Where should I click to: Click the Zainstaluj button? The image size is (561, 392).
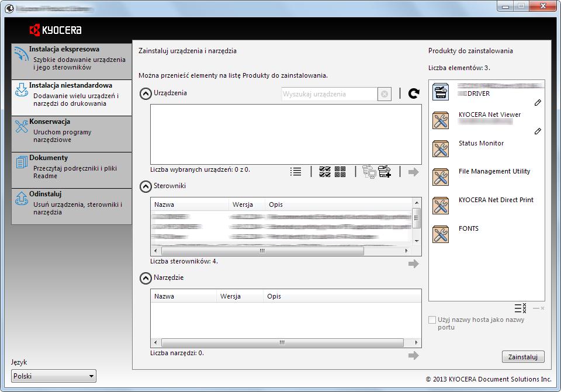point(523,357)
